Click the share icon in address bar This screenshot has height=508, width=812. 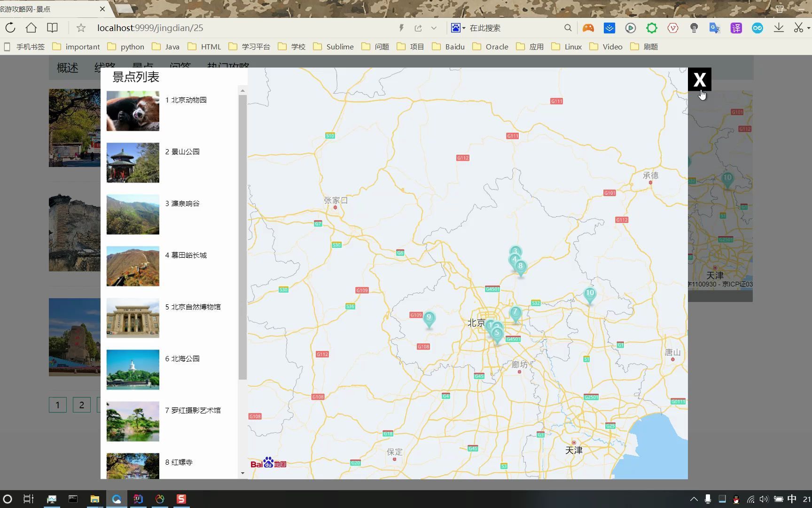coord(418,28)
